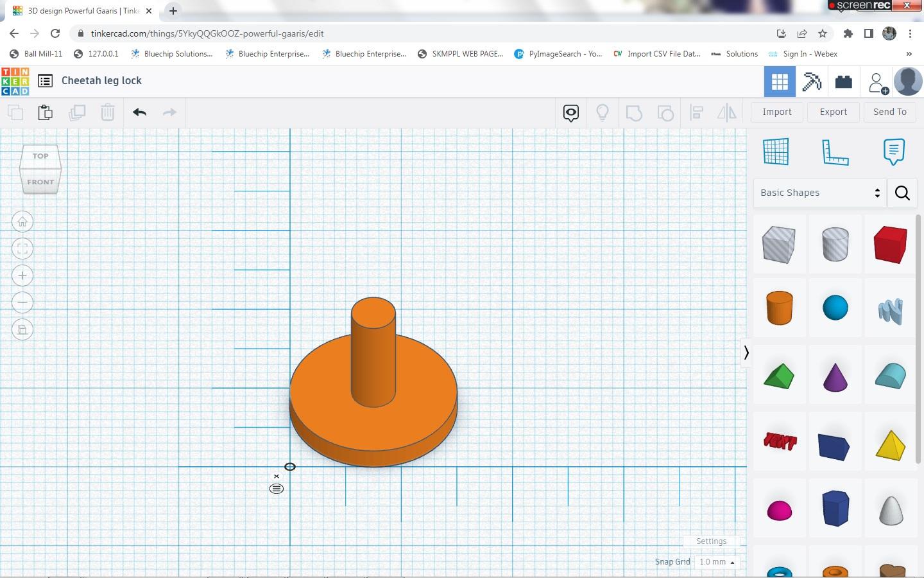Open the designs list icon
The image size is (924, 578).
coord(45,81)
